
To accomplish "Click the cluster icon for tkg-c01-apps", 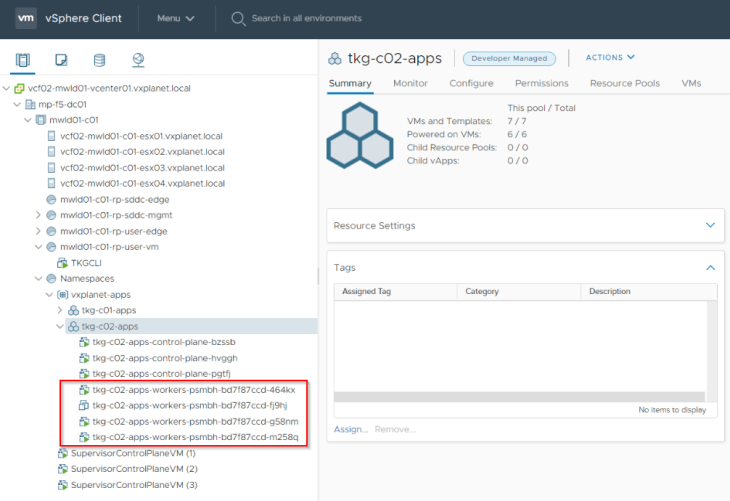I will (73, 310).
